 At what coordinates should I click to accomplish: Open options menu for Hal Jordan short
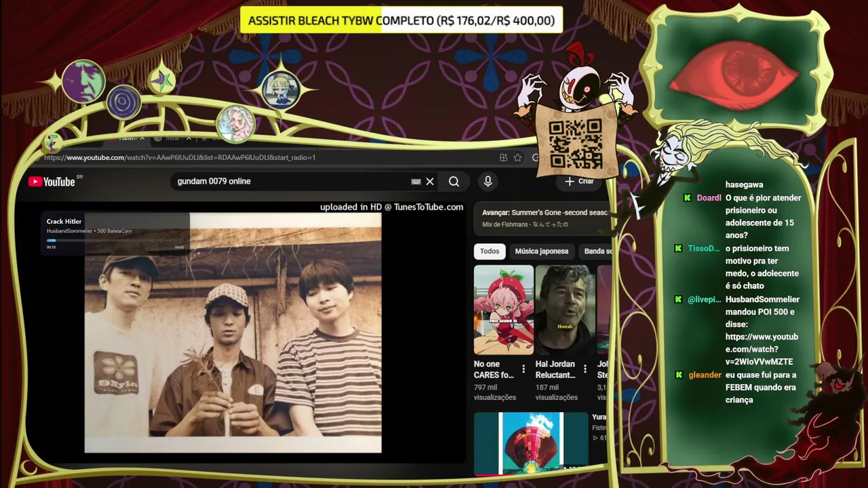(x=585, y=369)
